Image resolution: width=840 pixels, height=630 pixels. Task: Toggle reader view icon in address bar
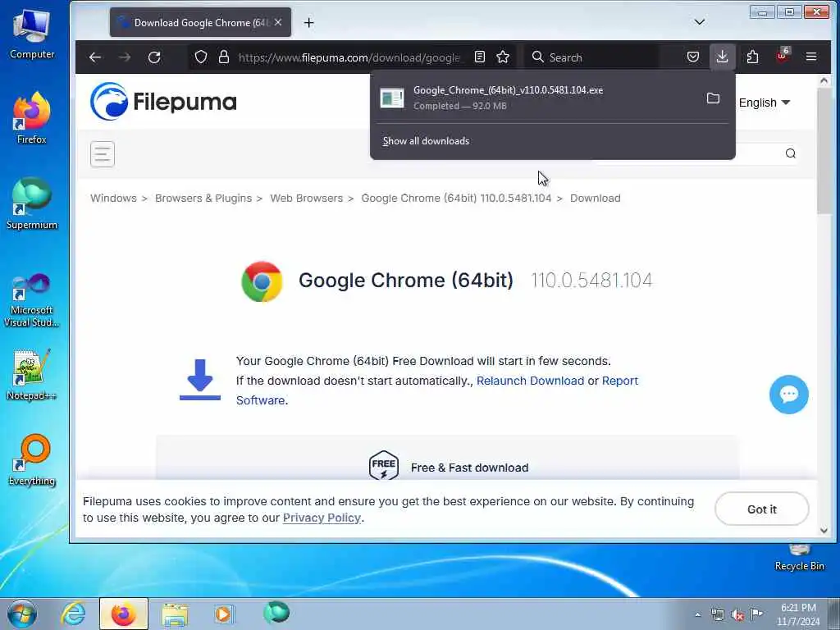pos(480,57)
